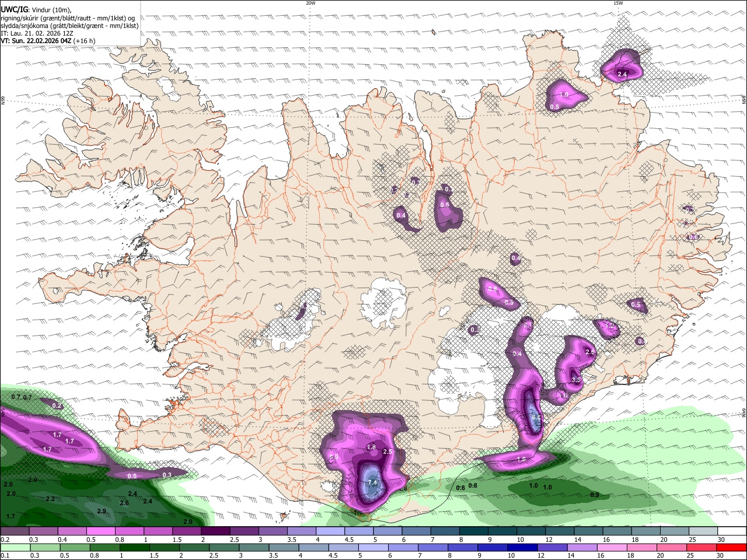Click the 7.4 snowfall maximum value
The image size is (747, 560).
pos(372,483)
